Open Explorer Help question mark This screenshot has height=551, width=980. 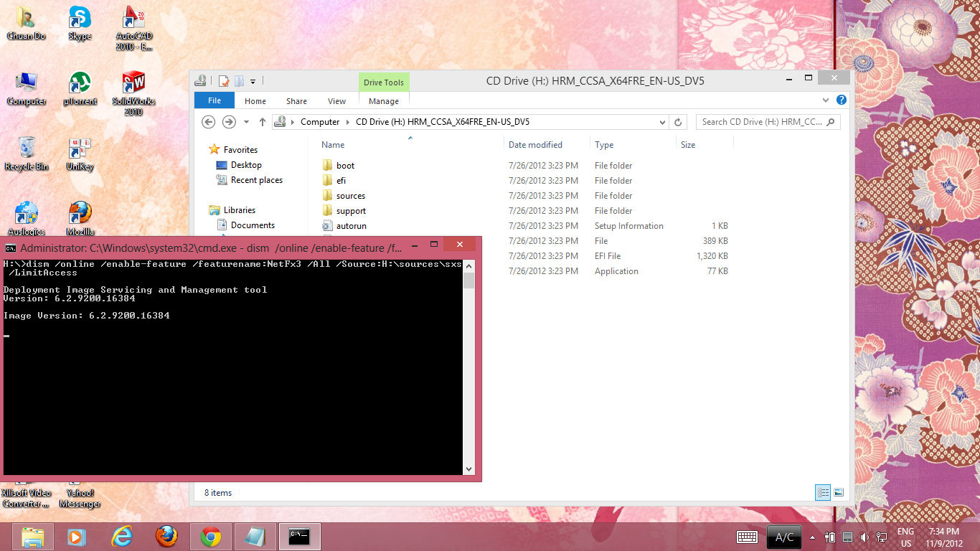click(842, 100)
